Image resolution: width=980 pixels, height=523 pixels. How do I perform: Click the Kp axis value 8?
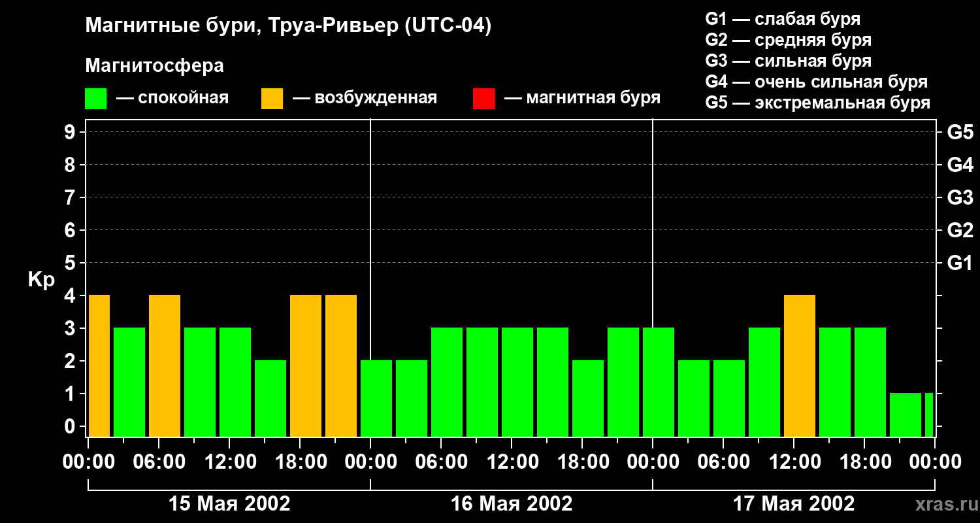click(x=71, y=165)
